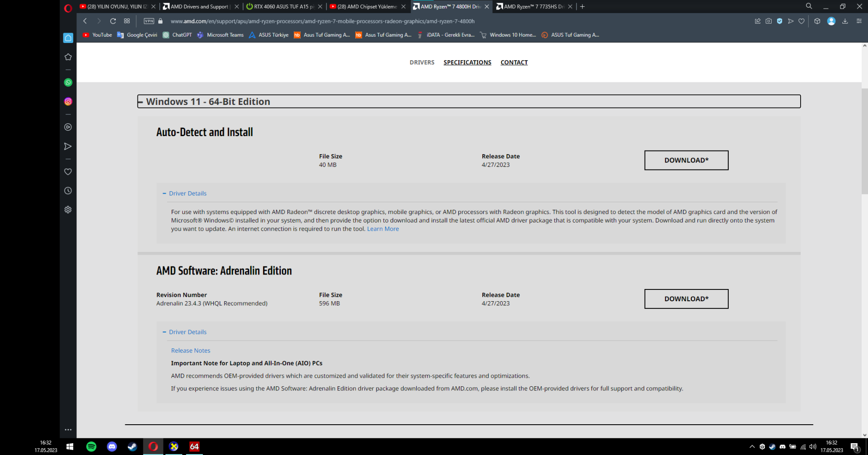
Task: Select the DRIVERS page section
Action: pos(422,62)
